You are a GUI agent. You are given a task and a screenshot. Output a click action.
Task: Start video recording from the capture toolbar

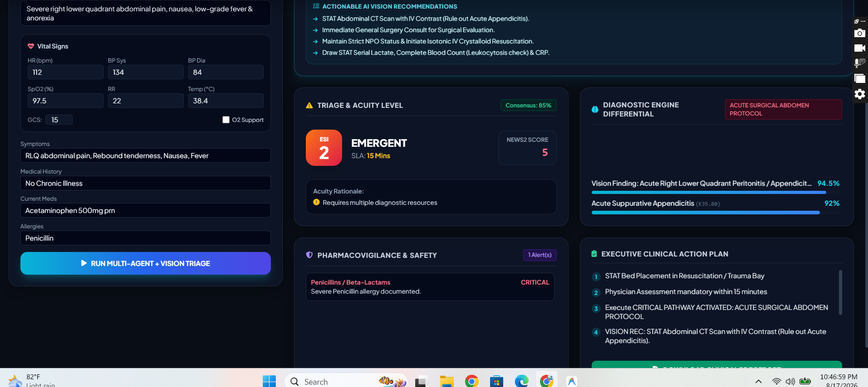859,48
